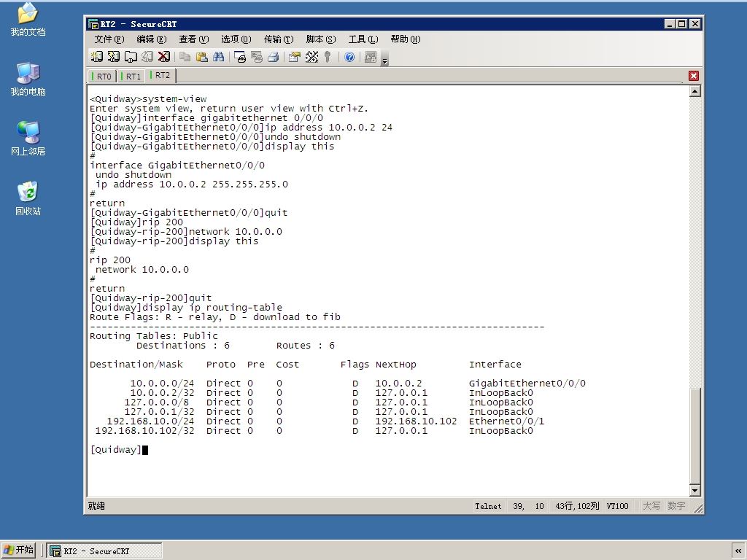
Task: Click the terminal scrollbar down arrow
Action: click(694, 491)
